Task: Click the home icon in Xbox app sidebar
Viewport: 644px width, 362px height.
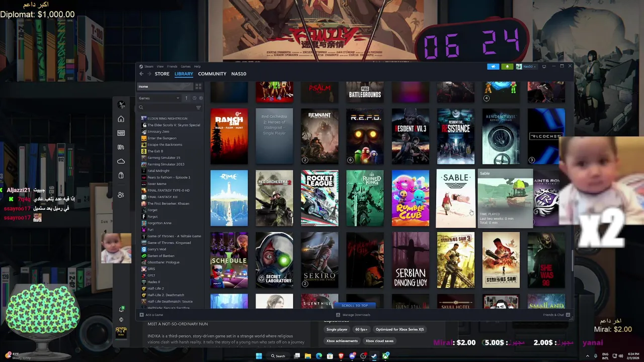Action: coord(121,119)
